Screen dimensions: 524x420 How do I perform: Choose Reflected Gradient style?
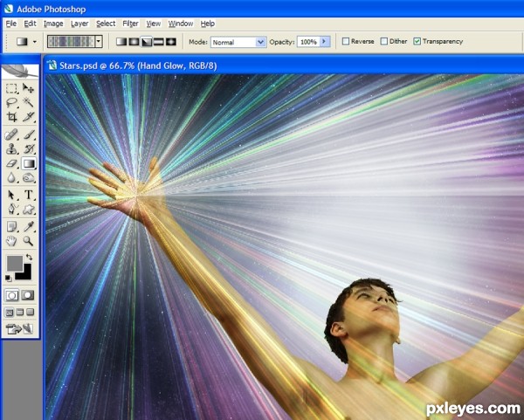(x=158, y=42)
